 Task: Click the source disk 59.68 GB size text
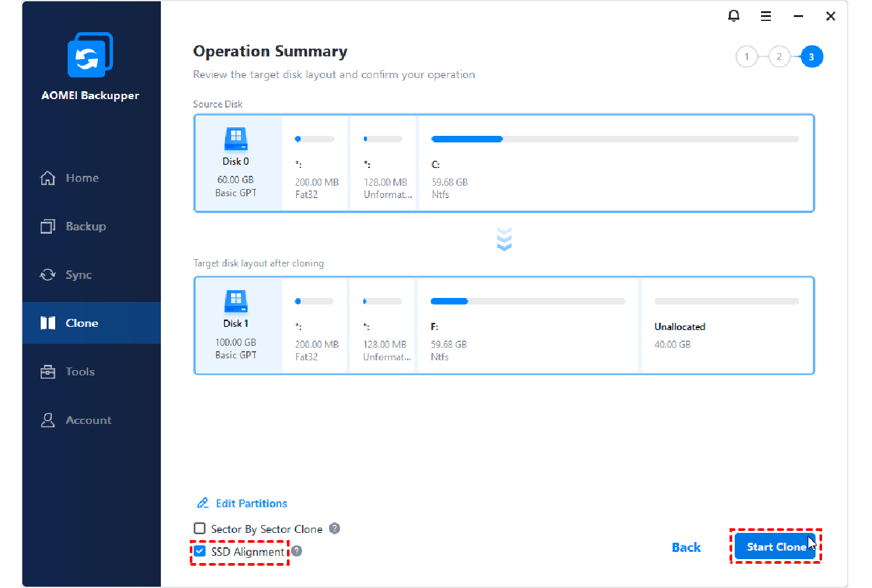[450, 182]
